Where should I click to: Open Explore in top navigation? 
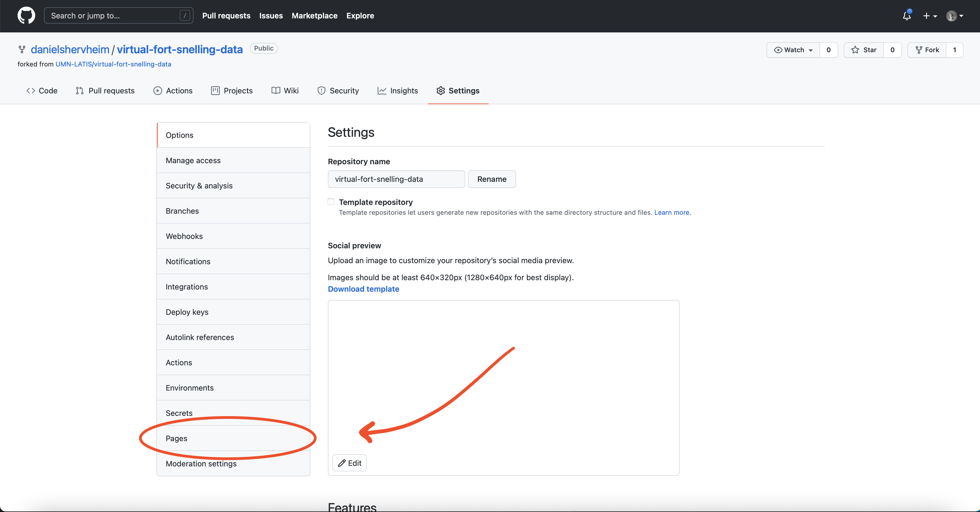point(360,16)
